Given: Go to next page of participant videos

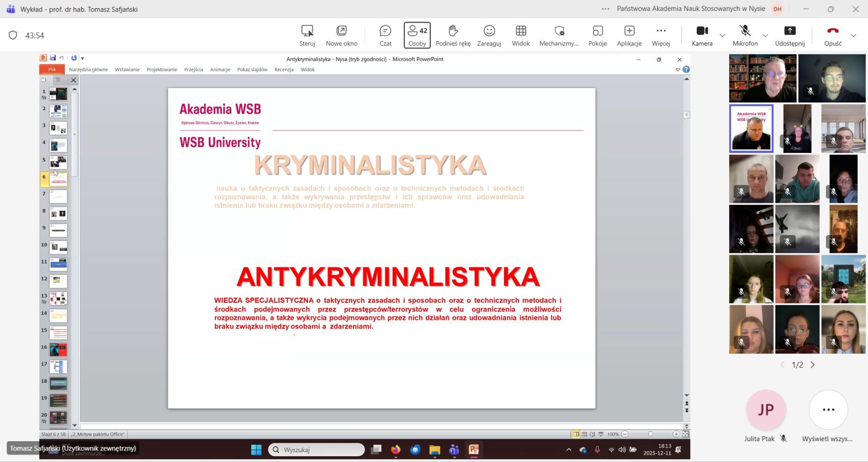Looking at the screenshot, I should tap(812, 365).
